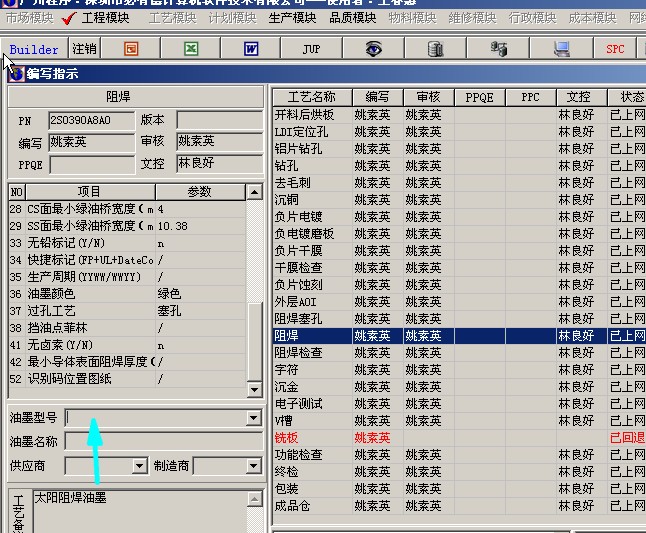Viewport: 646px width, 533px height.
Task: Select the 功能检查 process row
Action: coord(459,455)
